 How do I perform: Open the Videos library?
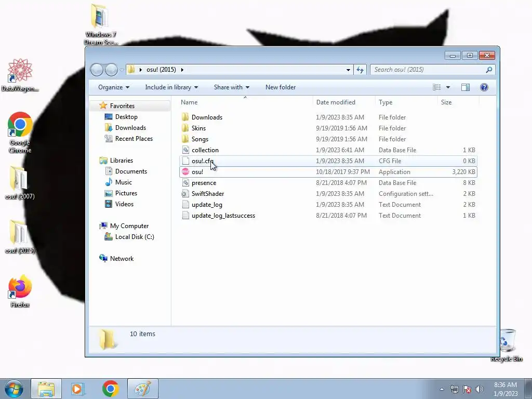(124, 204)
